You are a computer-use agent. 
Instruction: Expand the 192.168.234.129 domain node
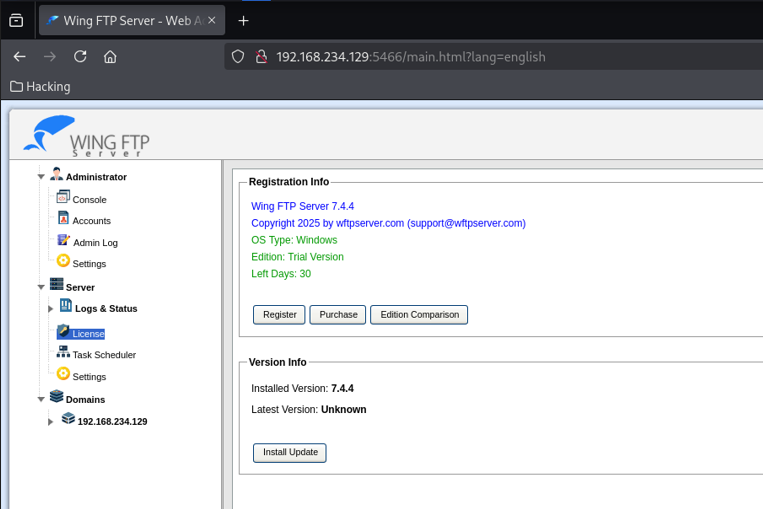tap(51, 422)
